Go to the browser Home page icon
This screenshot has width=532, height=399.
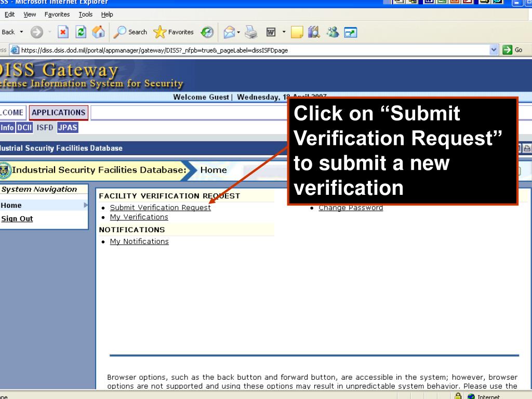98,32
